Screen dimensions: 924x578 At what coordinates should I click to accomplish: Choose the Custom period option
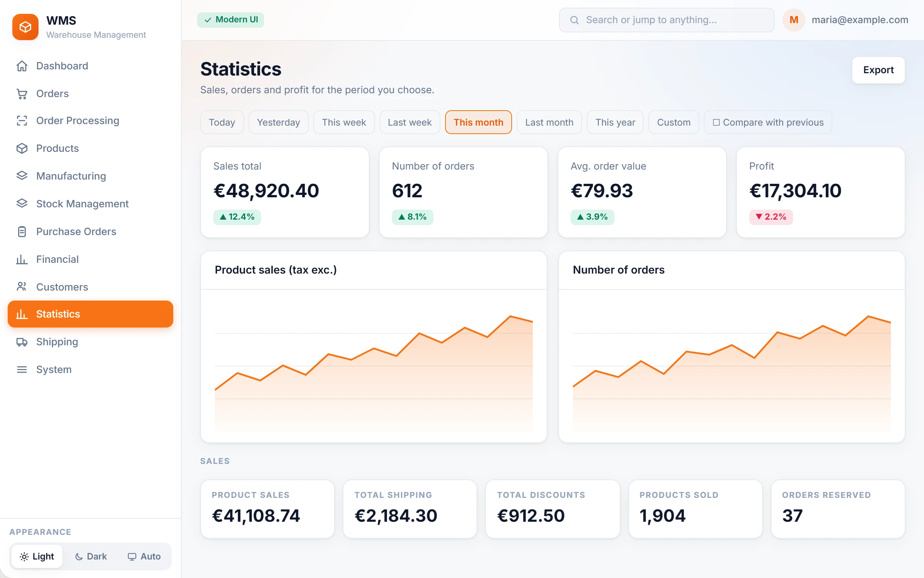click(x=674, y=122)
